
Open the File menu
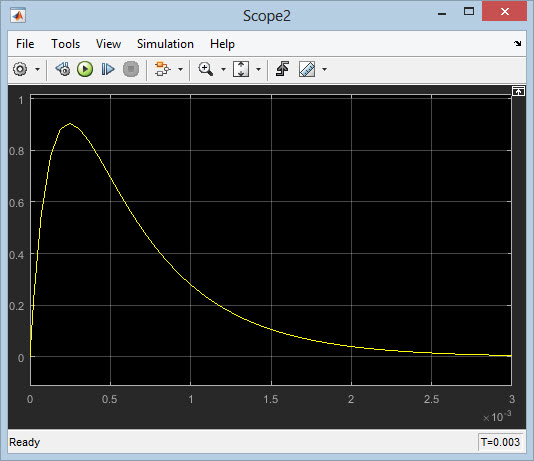(x=25, y=44)
